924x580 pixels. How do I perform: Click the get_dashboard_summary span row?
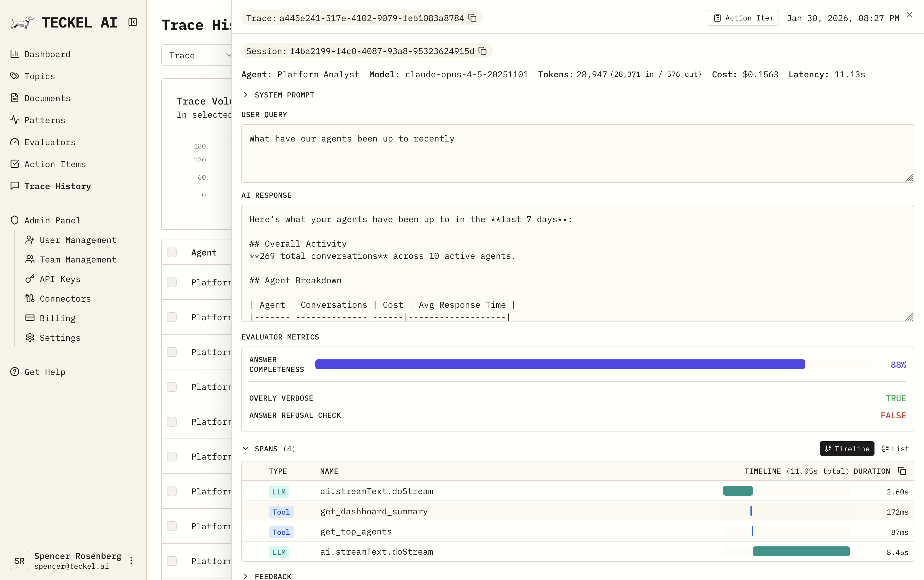[x=374, y=511]
